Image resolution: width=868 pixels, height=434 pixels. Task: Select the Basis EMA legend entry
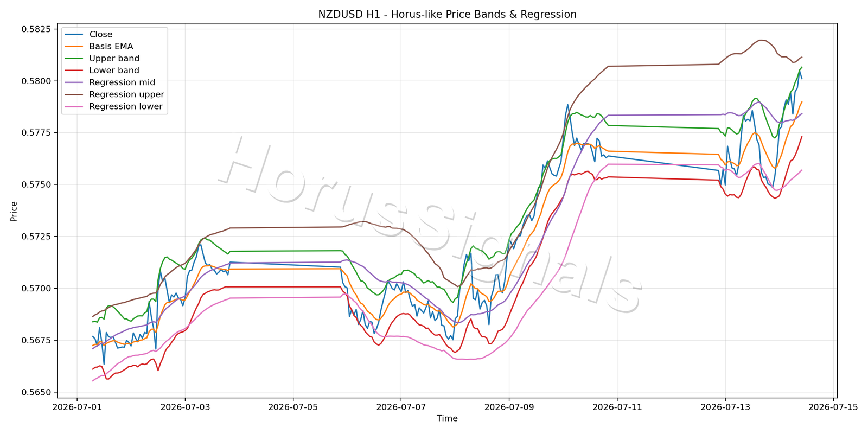coord(99,46)
